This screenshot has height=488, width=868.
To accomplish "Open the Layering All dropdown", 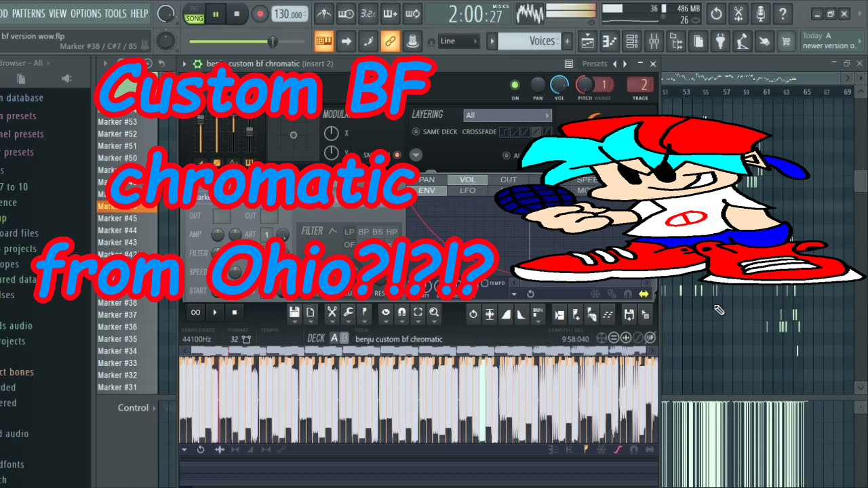I will point(507,115).
